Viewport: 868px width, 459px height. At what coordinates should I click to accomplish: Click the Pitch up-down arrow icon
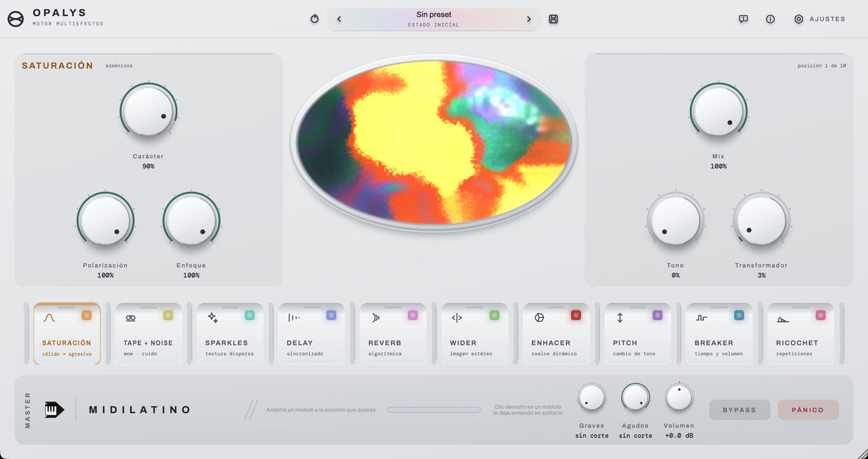[x=620, y=318]
